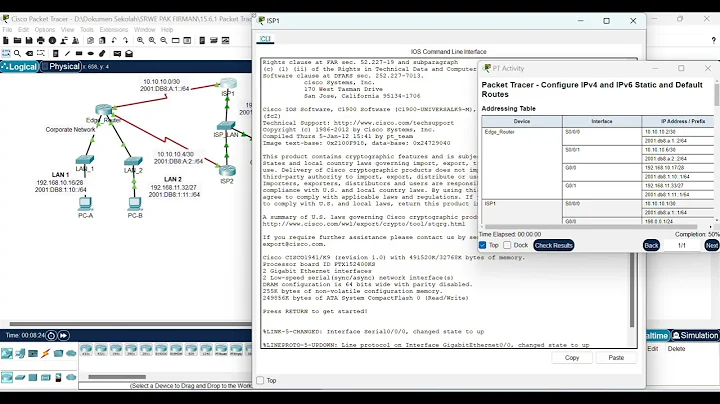Switch to the CLI tab in ISP1

(265, 39)
